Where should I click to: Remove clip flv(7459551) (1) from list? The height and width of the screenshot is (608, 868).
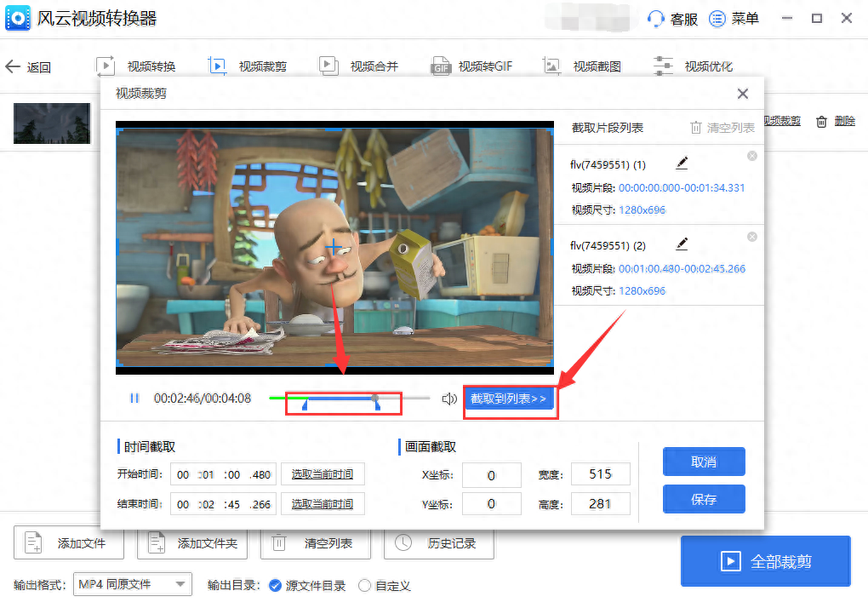click(751, 156)
